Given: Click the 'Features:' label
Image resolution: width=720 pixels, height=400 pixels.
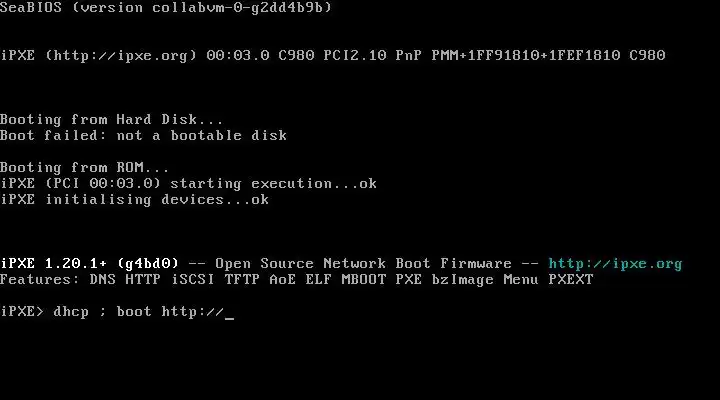Looking at the screenshot, I should (x=39, y=280).
